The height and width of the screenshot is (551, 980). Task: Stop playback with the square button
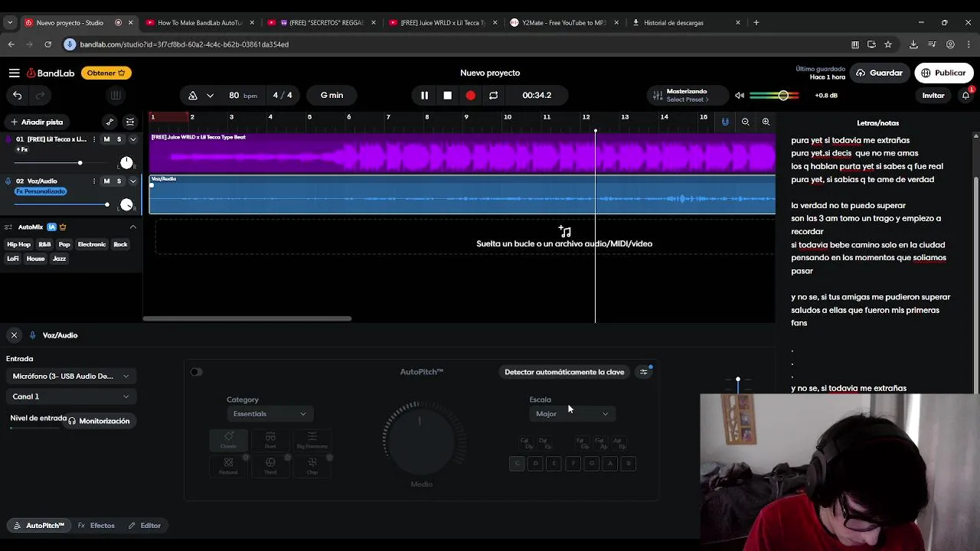447,96
